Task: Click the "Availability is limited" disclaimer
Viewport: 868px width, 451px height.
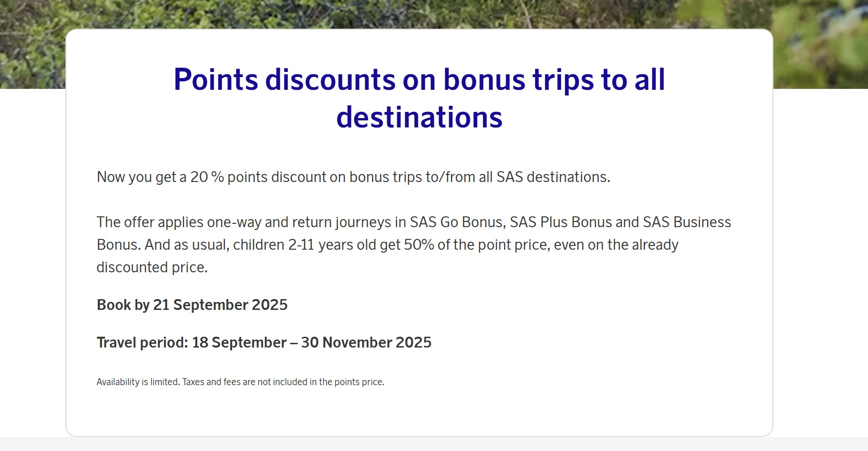Action: coord(138,382)
